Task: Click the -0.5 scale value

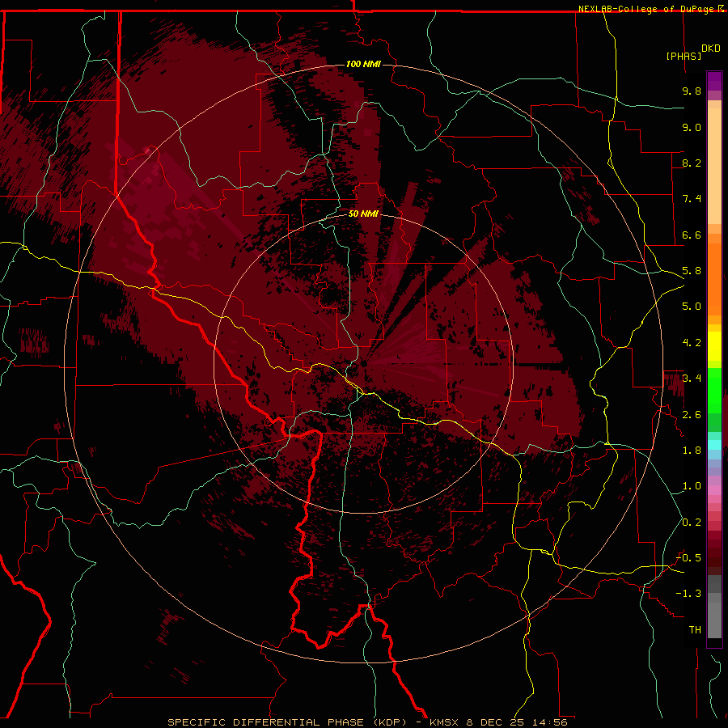Action: point(689,558)
